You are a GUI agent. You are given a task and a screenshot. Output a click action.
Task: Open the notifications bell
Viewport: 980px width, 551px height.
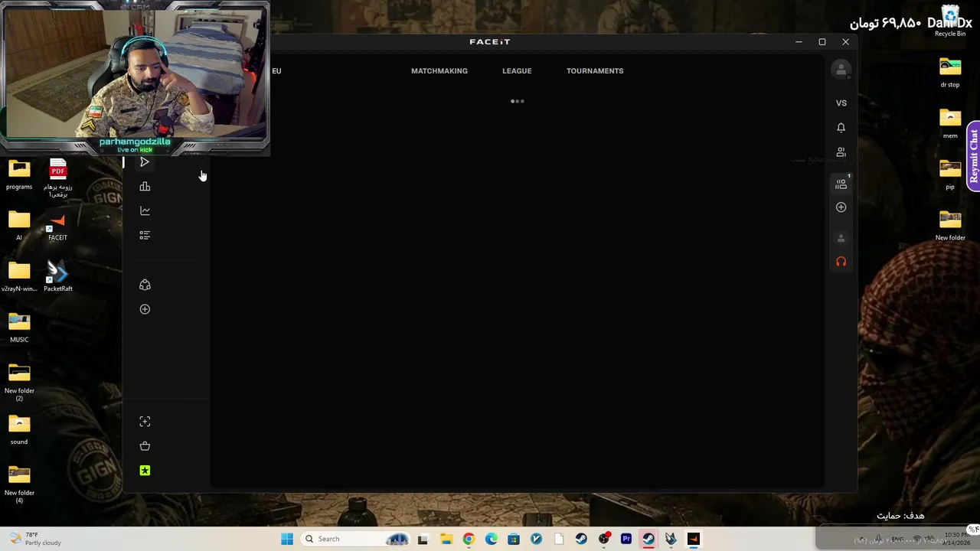[841, 128]
